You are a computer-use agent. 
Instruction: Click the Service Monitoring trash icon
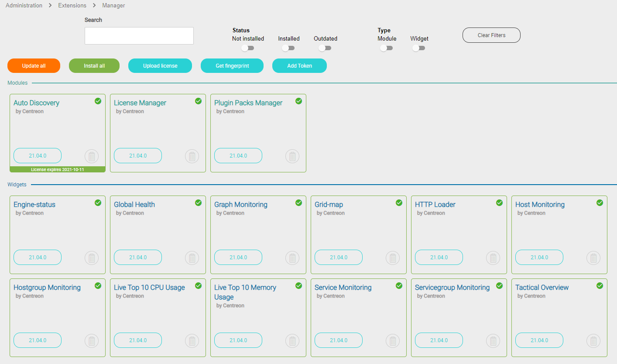393,340
